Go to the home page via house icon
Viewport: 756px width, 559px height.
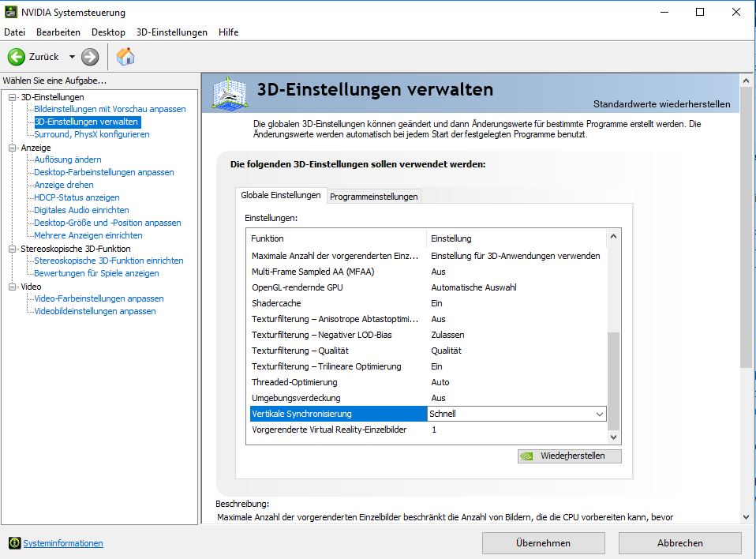[x=125, y=57]
